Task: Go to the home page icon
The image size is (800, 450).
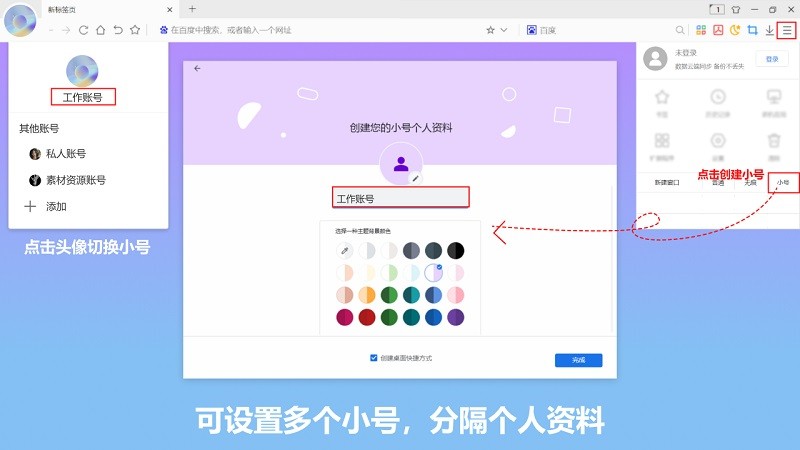Action: [101, 30]
